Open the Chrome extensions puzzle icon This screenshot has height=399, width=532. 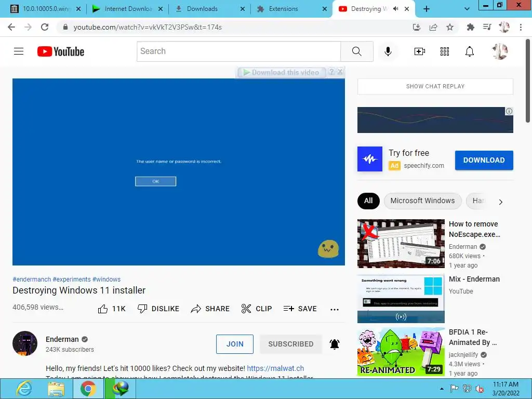tap(470, 27)
